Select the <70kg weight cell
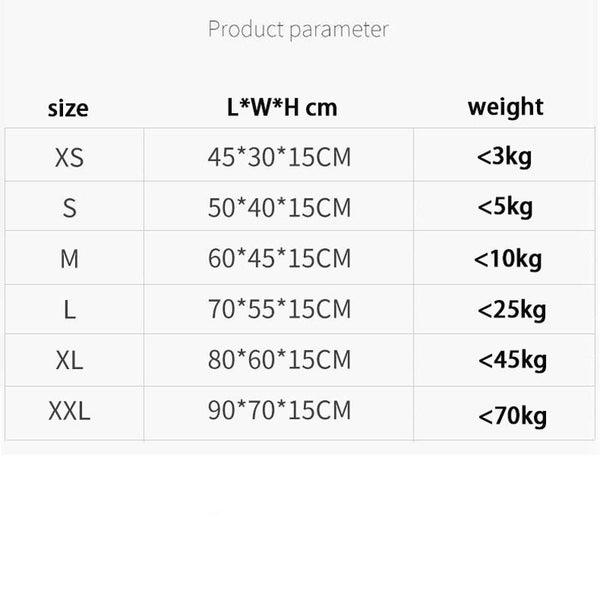This screenshot has height=600, width=600. point(512,414)
